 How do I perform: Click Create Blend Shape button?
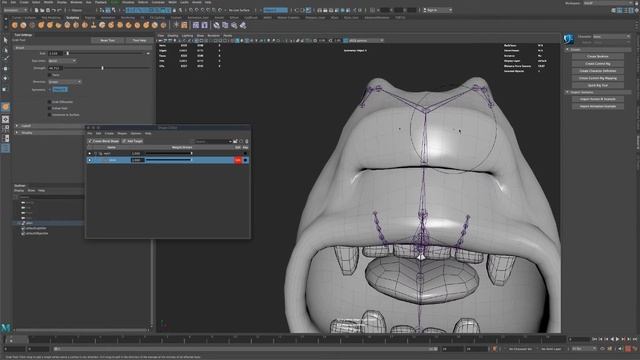tap(103, 141)
